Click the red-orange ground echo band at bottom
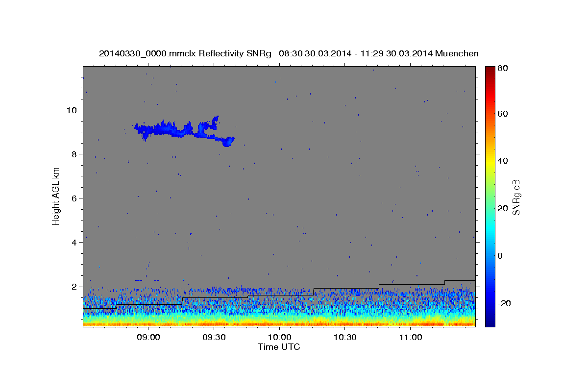This screenshot has width=588, height=392. [x=279, y=323]
